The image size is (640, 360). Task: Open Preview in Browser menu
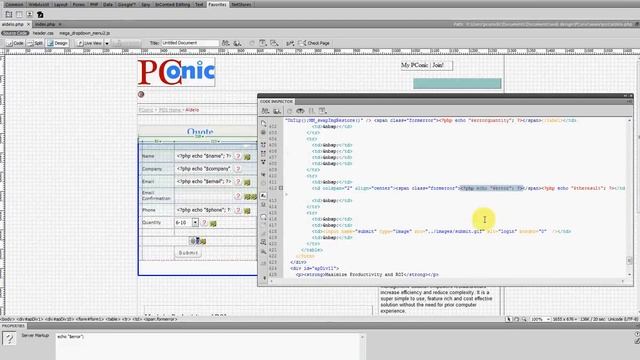click(x=237, y=43)
